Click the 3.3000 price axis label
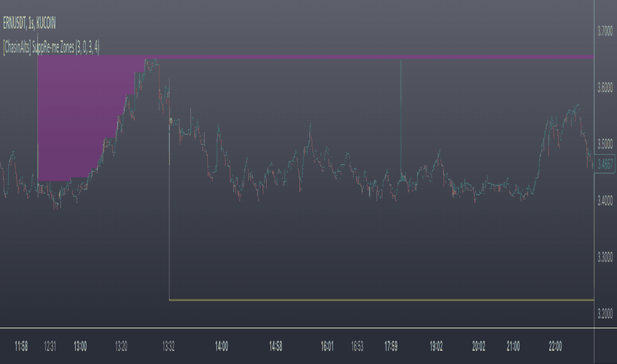Screen dimensions: 617x364 pos(605,257)
